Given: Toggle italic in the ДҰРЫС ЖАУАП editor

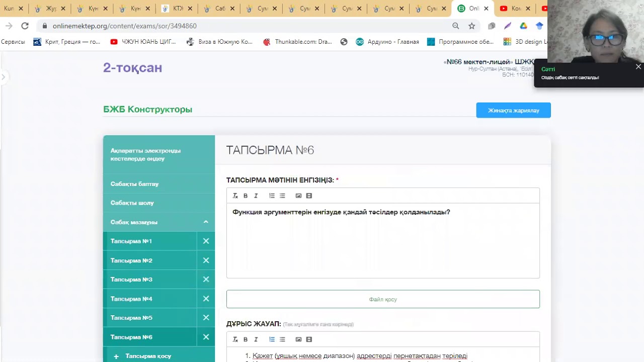Looking at the screenshot, I should click(x=256, y=339).
